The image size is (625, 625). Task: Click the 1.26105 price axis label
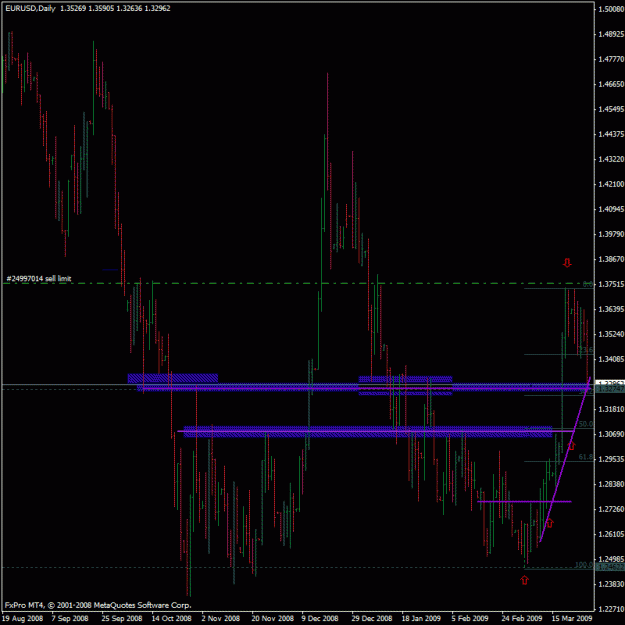click(x=611, y=534)
